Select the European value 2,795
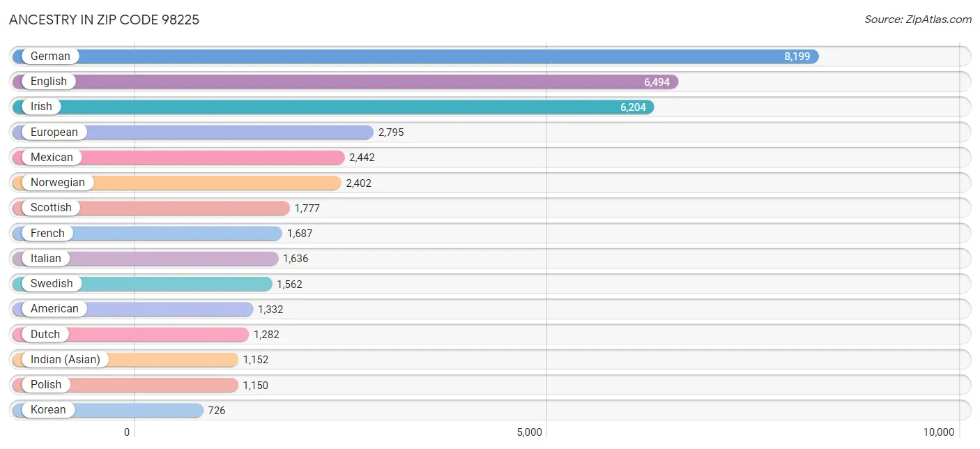Screen dimensions: 980x449 coord(391,132)
